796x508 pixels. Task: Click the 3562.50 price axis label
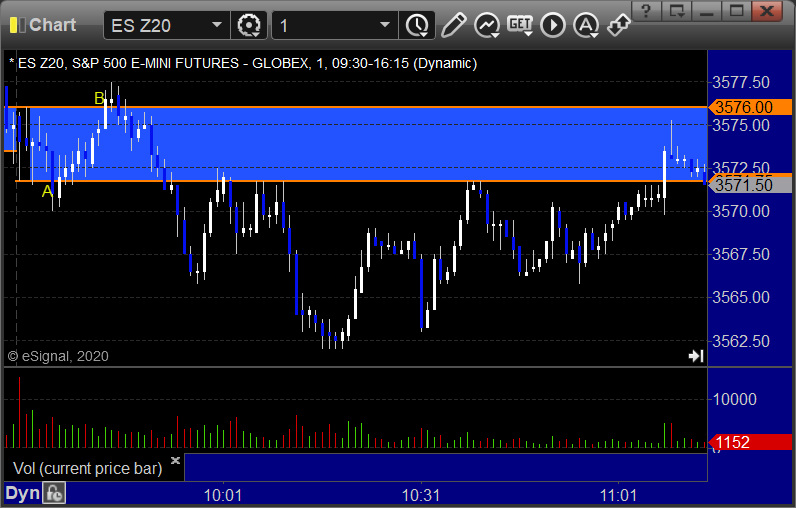point(741,341)
